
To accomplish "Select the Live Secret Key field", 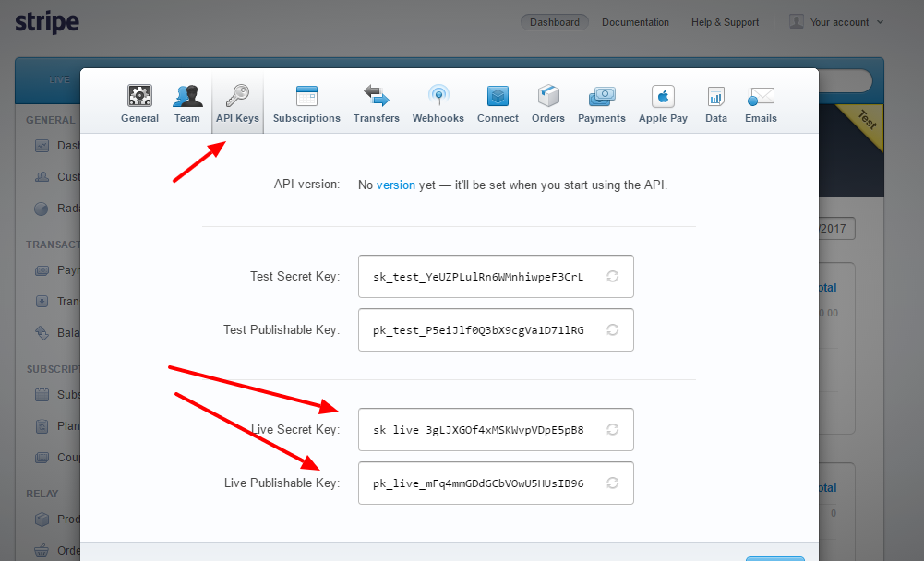I will pos(496,430).
